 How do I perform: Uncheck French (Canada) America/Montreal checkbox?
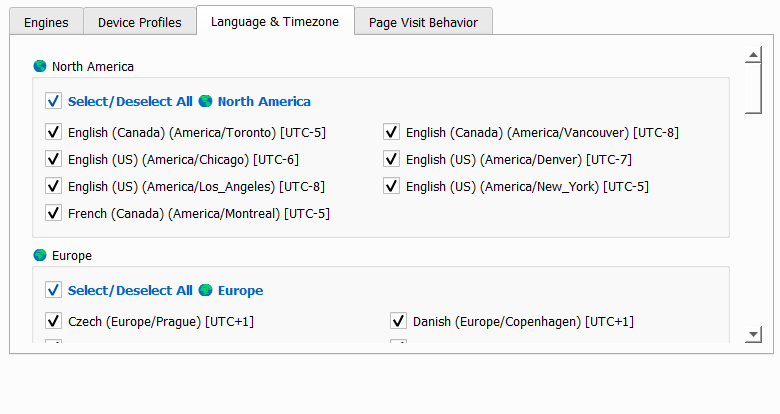pyautogui.click(x=53, y=213)
